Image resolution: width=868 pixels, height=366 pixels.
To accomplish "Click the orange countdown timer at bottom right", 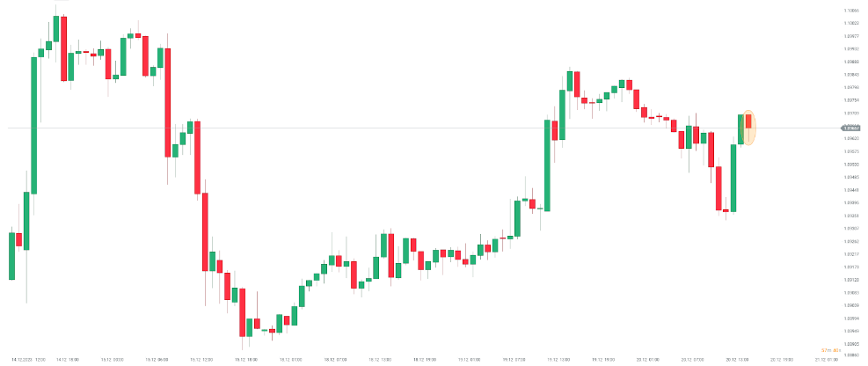I will point(830,351).
